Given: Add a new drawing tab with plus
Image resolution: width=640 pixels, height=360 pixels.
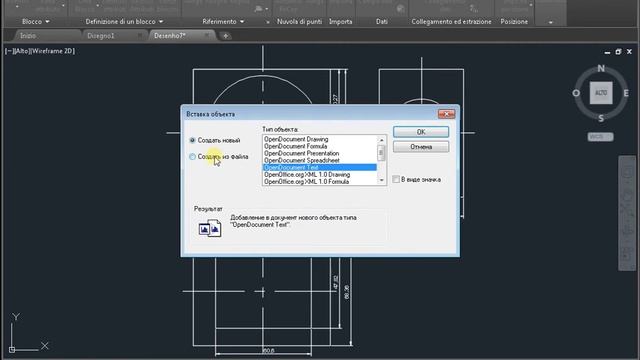Looking at the screenshot, I should click(225, 36).
